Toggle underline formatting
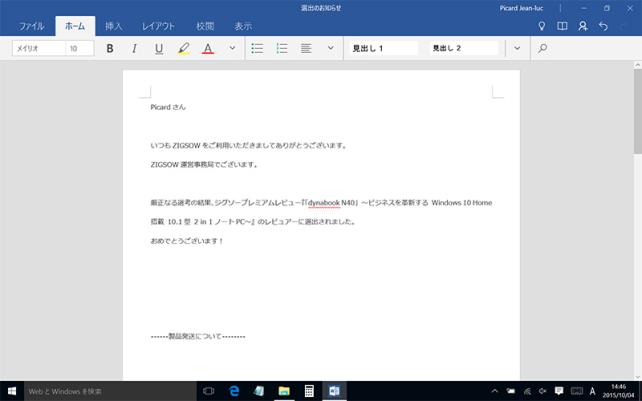 coord(159,48)
